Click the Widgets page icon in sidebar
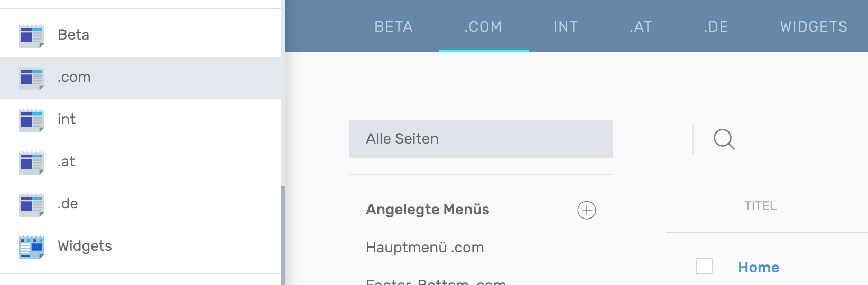This screenshot has width=868, height=285. point(31,247)
